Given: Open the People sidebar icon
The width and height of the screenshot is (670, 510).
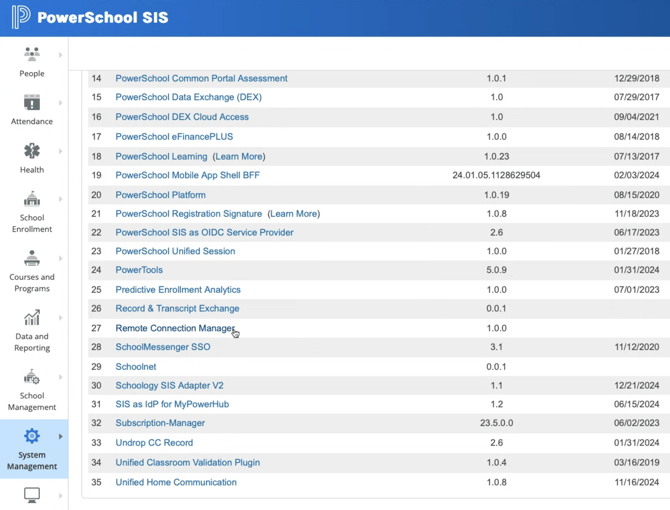Looking at the screenshot, I should coord(32,55).
